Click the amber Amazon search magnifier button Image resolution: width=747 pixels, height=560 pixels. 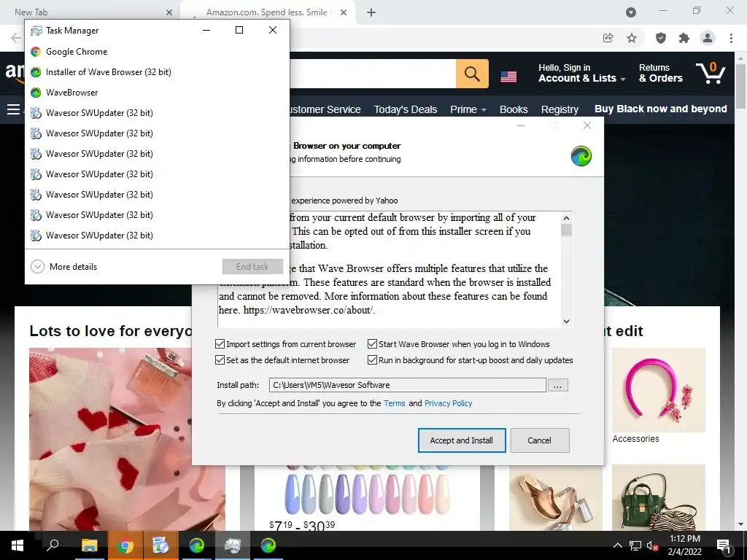pyautogui.click(x=472, y=74)
